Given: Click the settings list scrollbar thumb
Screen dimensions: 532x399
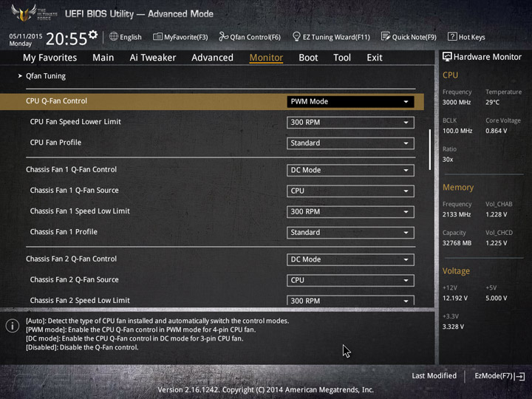Looking at the screenshot, I should [430, 149].
